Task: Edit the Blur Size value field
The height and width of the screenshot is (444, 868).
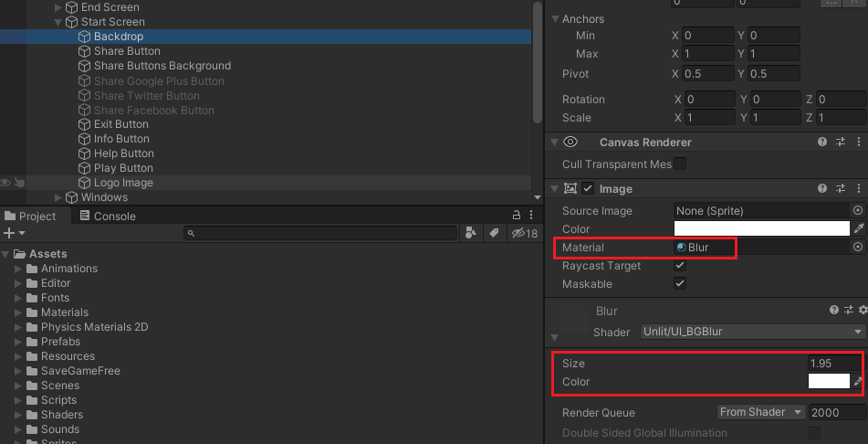Action: click(835, 364)
